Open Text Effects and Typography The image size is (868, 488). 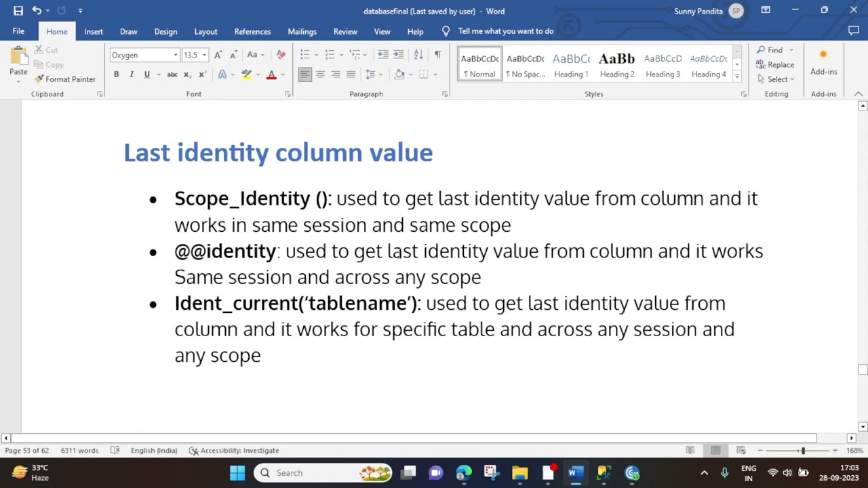tap(222, 75)
